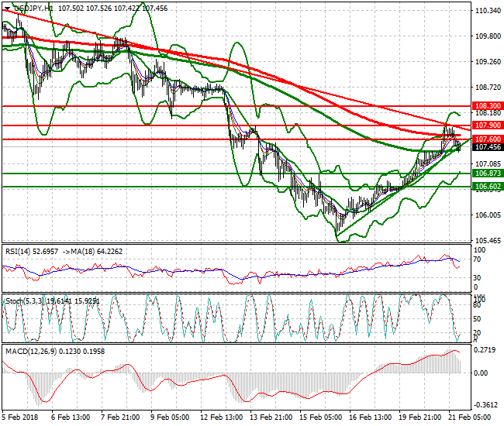Click the 12 Feb 13:00 time label

pos(222,417)
